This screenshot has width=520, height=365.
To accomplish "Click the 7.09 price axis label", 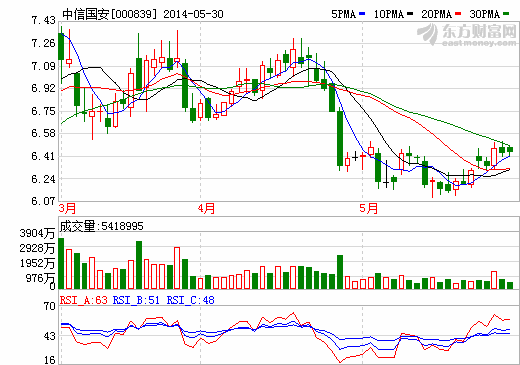I will coord(43,66).
